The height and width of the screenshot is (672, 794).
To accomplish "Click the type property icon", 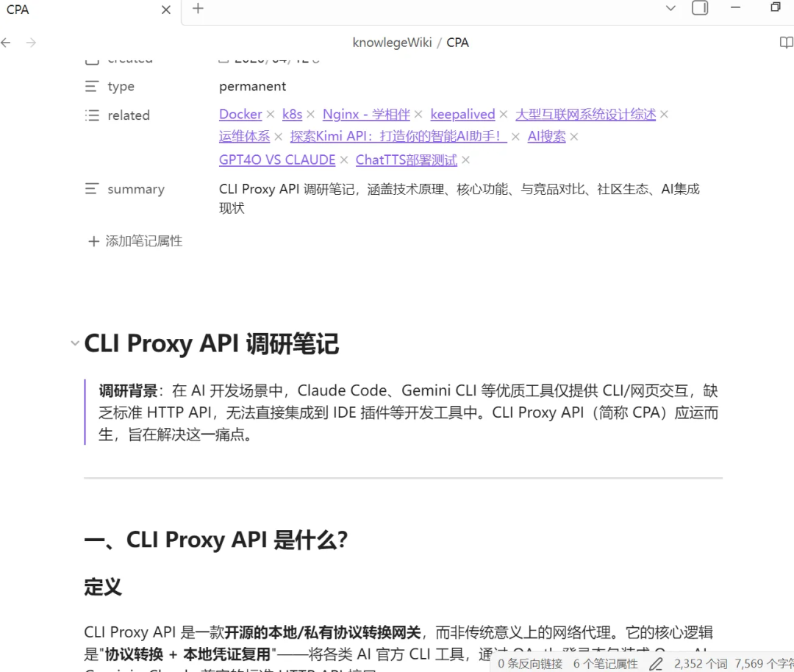I will tap(92, 86).
